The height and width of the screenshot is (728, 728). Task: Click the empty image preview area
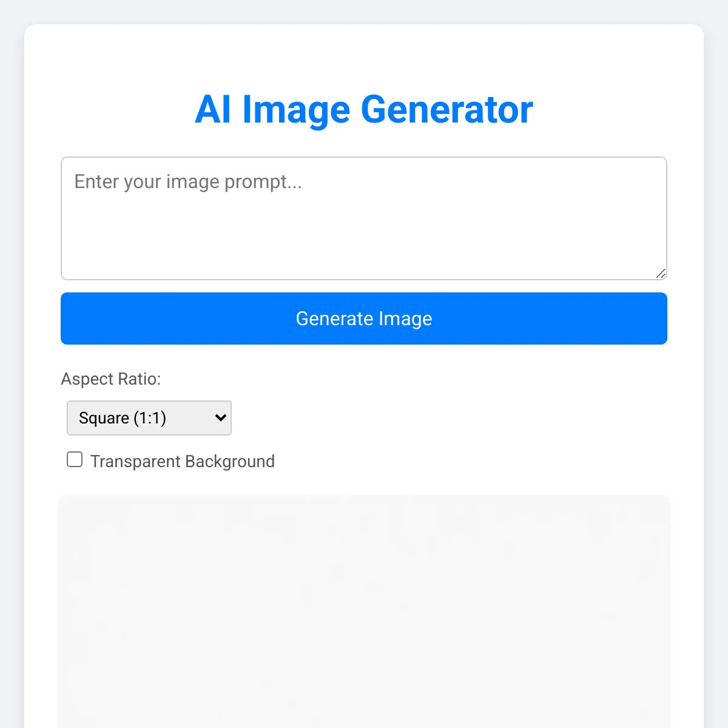[x=364, y=612]
